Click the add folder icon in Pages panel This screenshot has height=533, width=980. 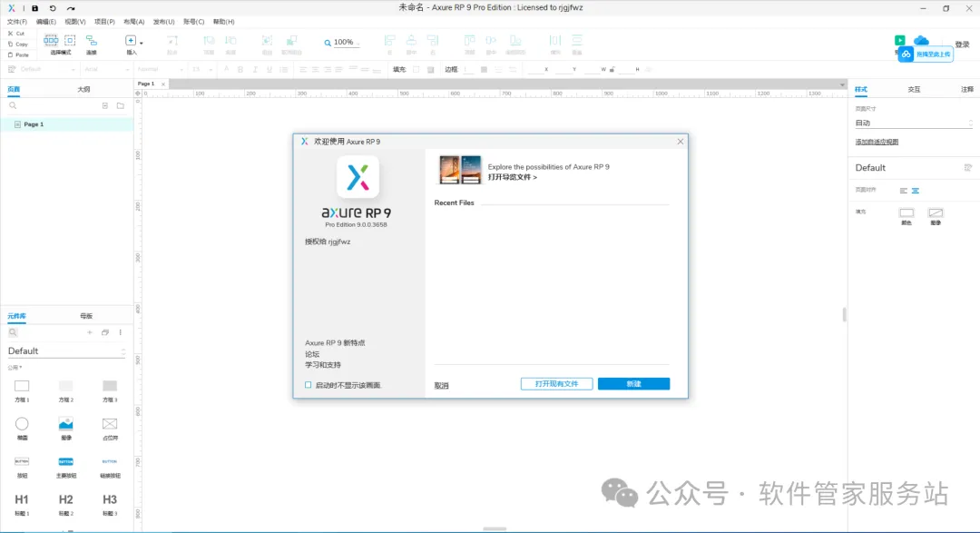pyautogui.click(x=121, y=105)
